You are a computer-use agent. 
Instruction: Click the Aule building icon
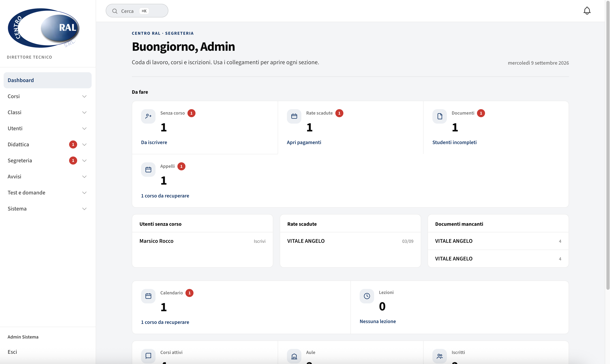(294, 356)
